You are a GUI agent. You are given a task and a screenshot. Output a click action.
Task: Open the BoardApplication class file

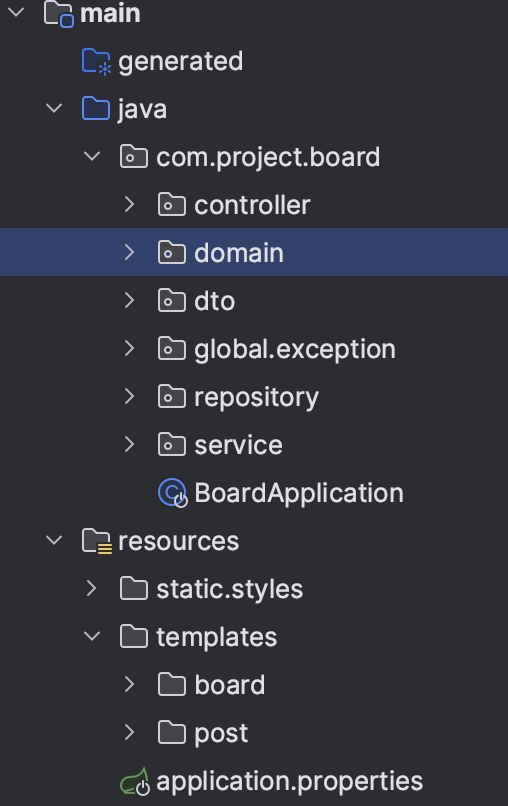tap(299, 493)
